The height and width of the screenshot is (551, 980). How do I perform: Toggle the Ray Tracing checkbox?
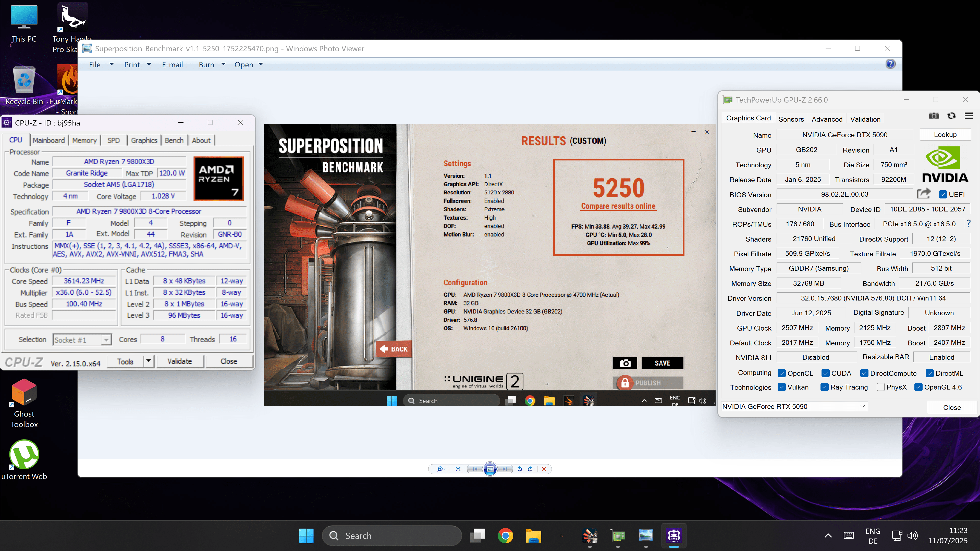[x=824, y=387]
